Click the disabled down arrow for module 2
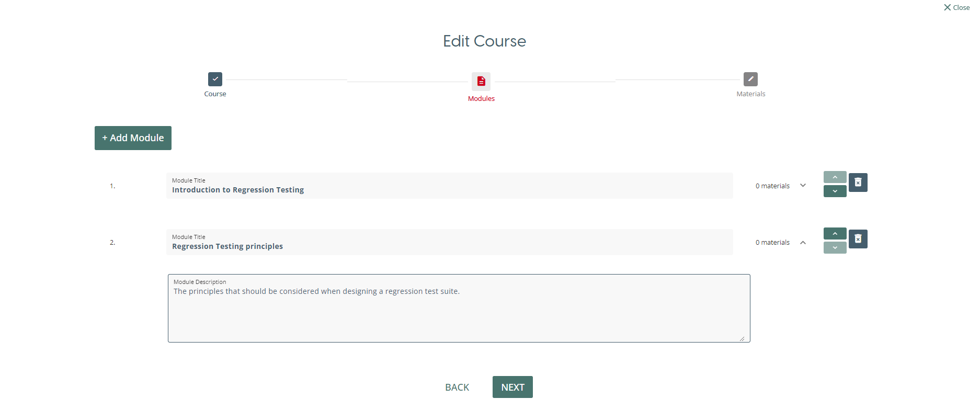Image resolution: width=980 pixels, height=410 pixels. coord(835,248)
